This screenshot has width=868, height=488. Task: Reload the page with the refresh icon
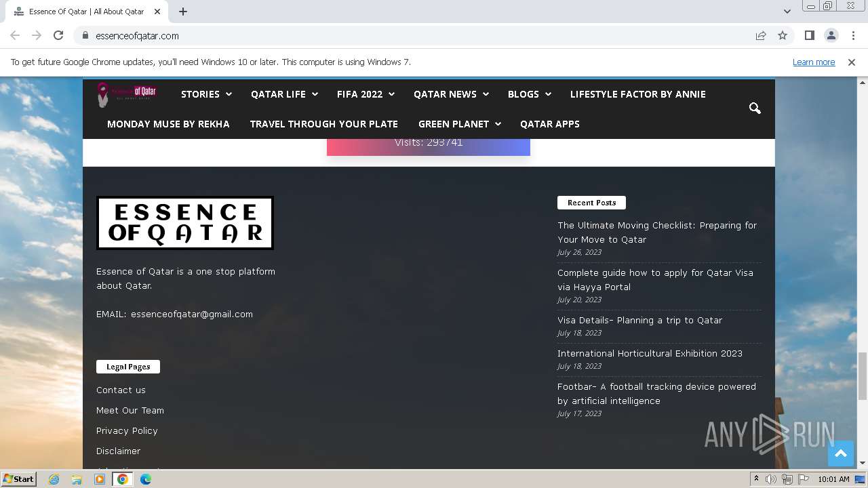58,35
